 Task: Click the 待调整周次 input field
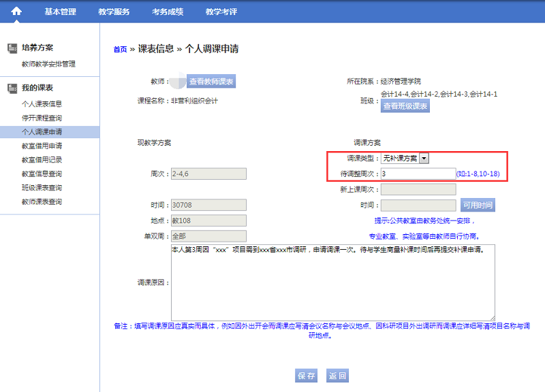[418, 174]
